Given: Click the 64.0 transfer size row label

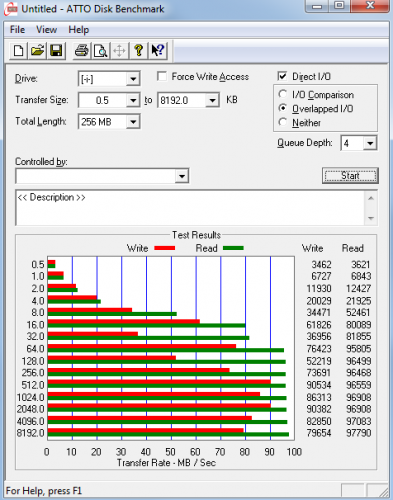Looking at the screenshot, I should (x=36, y=349).
